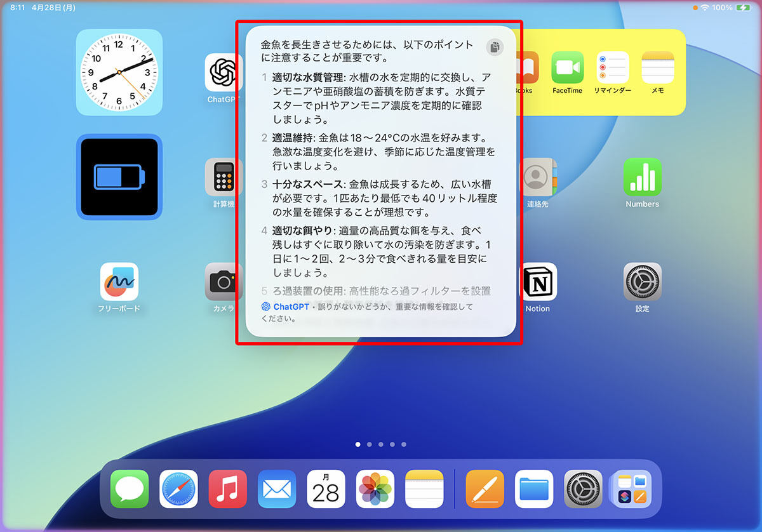Image resolution: width=762 pixels, height=532 pixels.
Task: Tap the 十分なスペース list item
Action: [379, 198]
